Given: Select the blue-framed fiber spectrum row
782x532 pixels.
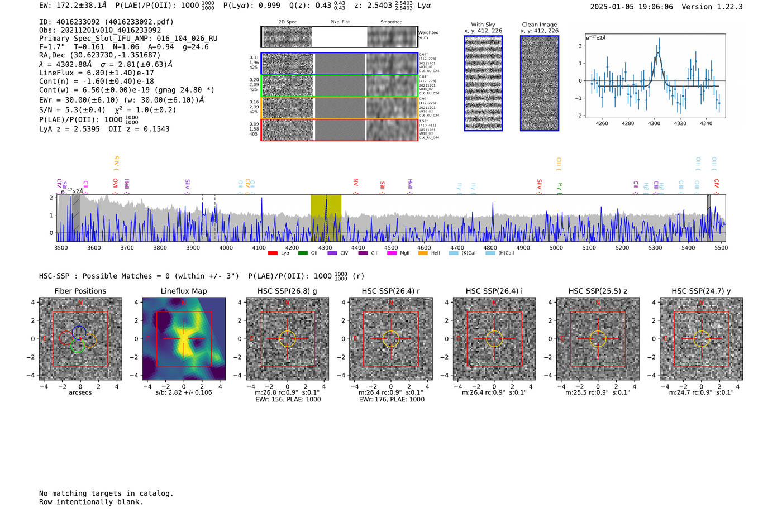Looking at the screenshot, I should [340, 64].
